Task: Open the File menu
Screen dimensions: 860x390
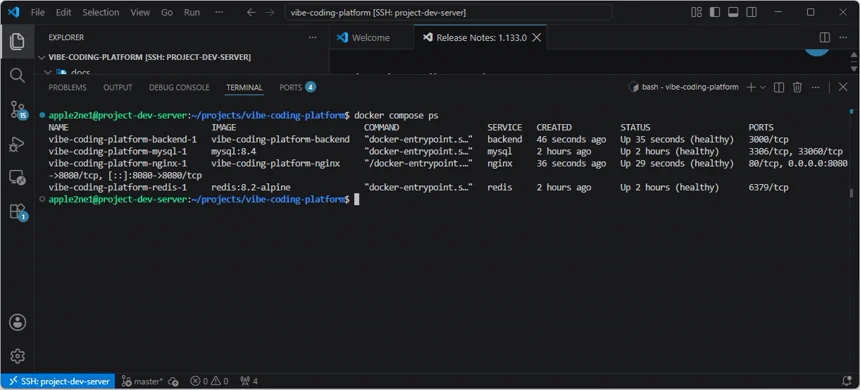Action: (x=38, y=12)
